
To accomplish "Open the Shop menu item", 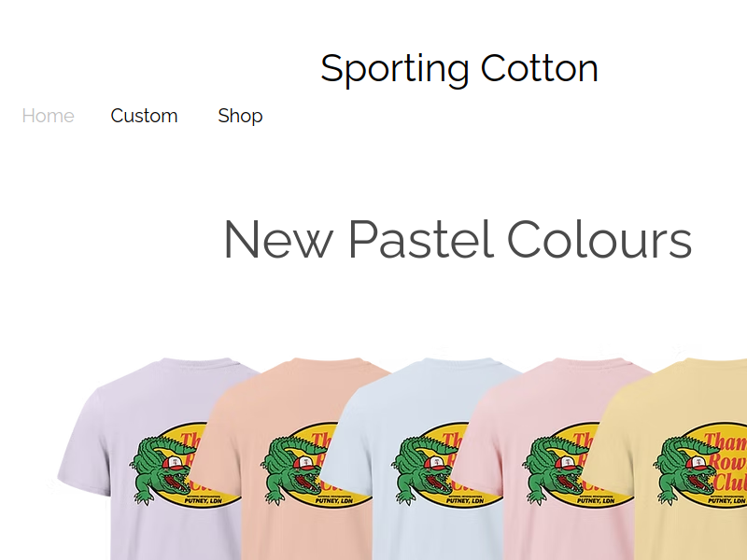I will tap(240, 116).
